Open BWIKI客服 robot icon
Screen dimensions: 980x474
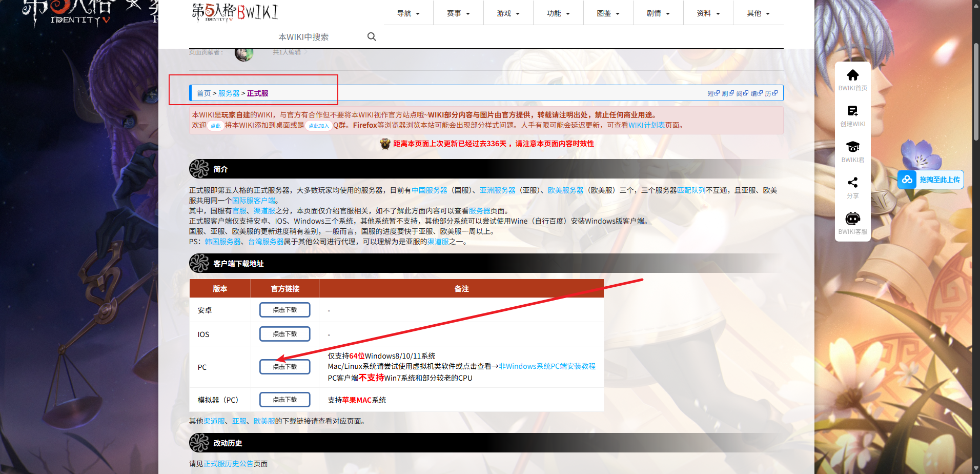853,219
